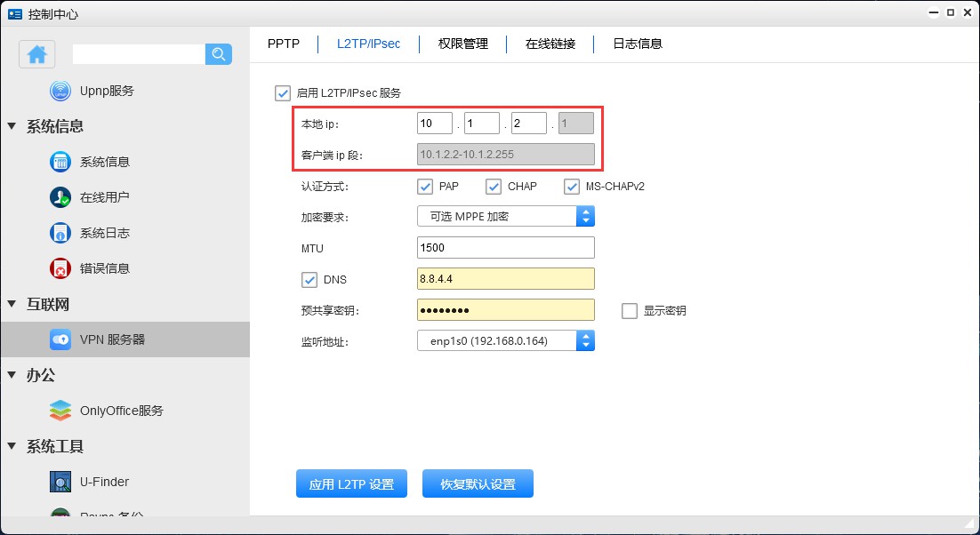This screenshot has height=535, width=980.
Task: Open 监听地址 enp1s0 dropdown
Action: pyautogui.click(x=505, y=340)
